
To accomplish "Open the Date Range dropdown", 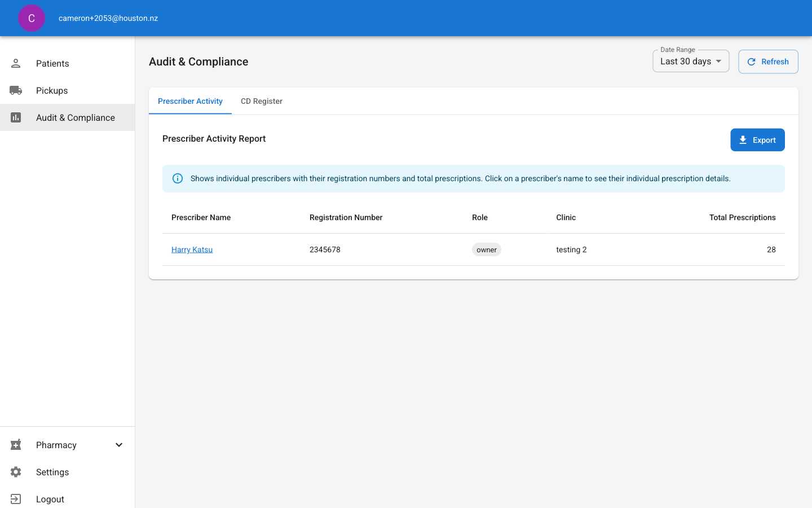I will pos(691,61).
